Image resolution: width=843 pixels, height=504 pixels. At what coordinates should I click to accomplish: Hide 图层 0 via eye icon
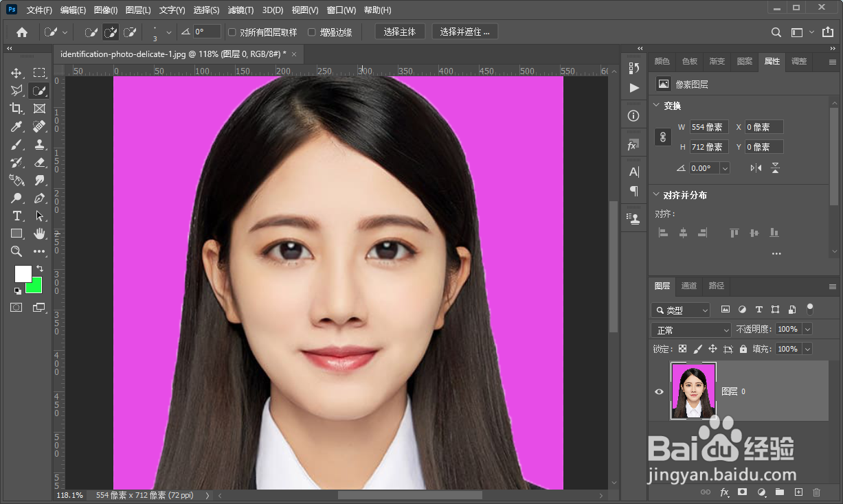pyautogui.click(x=659, y=391)
